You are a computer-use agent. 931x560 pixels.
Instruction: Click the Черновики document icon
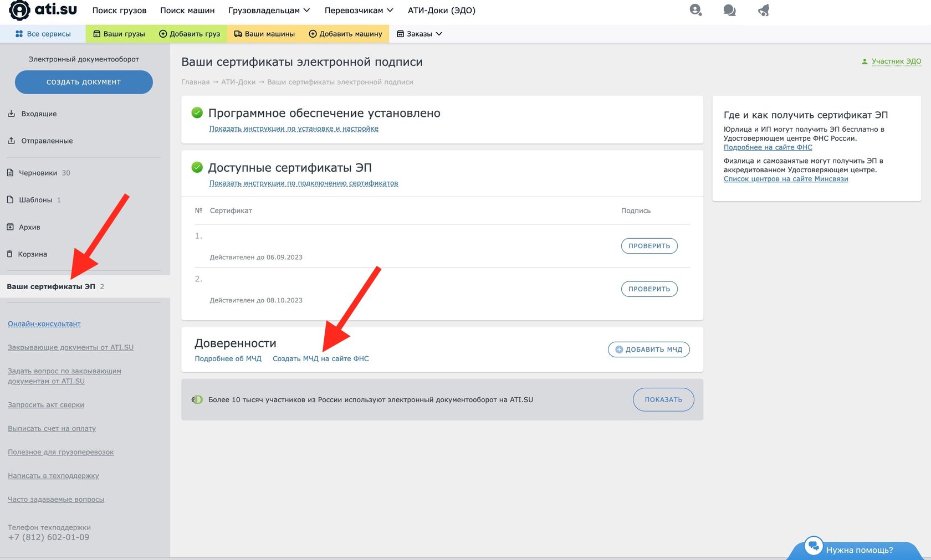coord(10,173)
